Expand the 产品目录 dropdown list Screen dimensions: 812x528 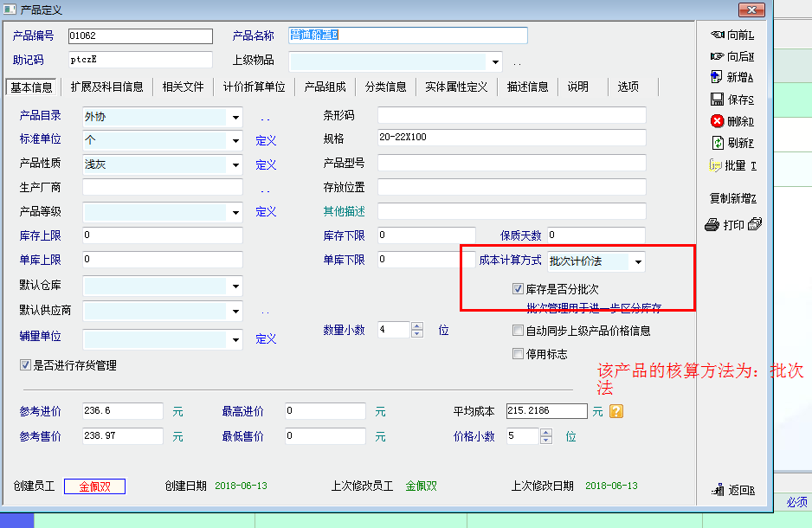tap(235, 117)
